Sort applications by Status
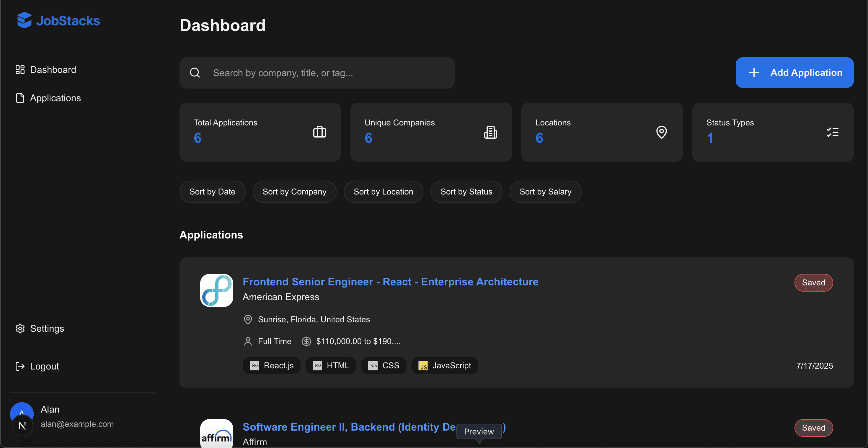Image resolution: width=868 pixels, height=448 pixels. (x=466, y=192)
